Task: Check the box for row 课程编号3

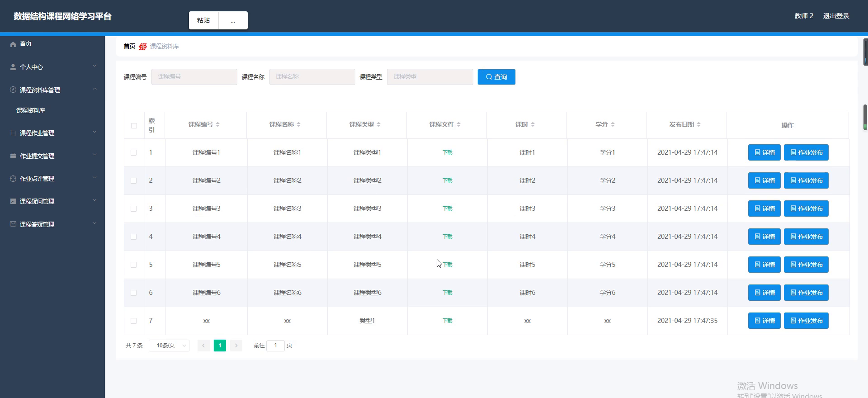Action: click(133, 209)
